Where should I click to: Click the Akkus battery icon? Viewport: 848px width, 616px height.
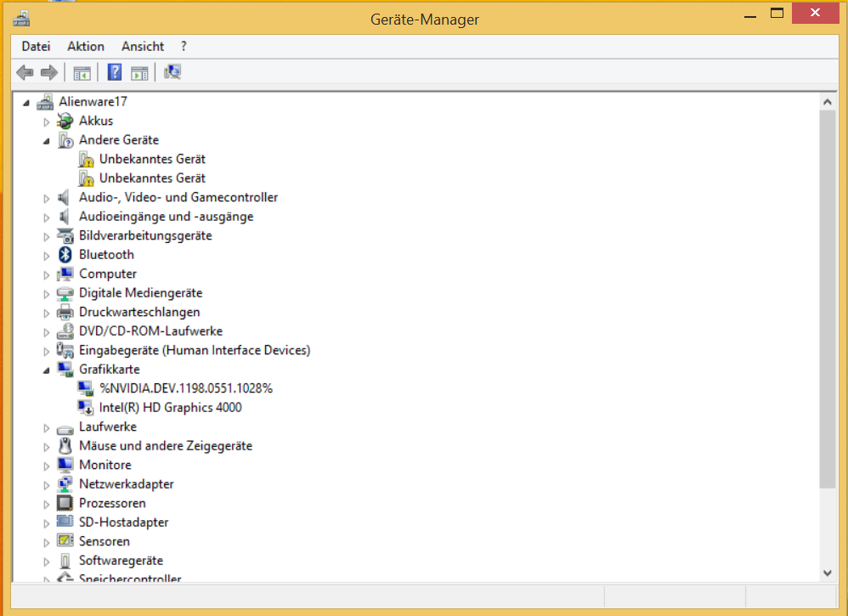pos(65,122)
